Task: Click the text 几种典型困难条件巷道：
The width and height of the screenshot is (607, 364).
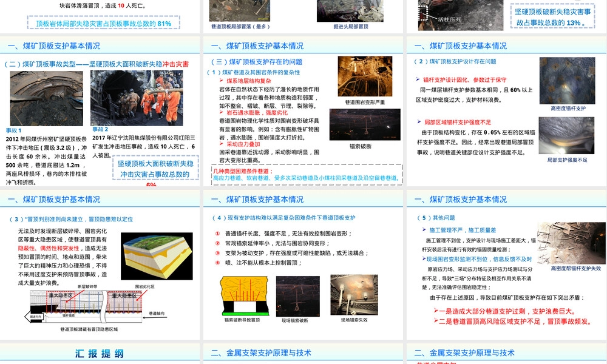Action: tap(243, 171)
